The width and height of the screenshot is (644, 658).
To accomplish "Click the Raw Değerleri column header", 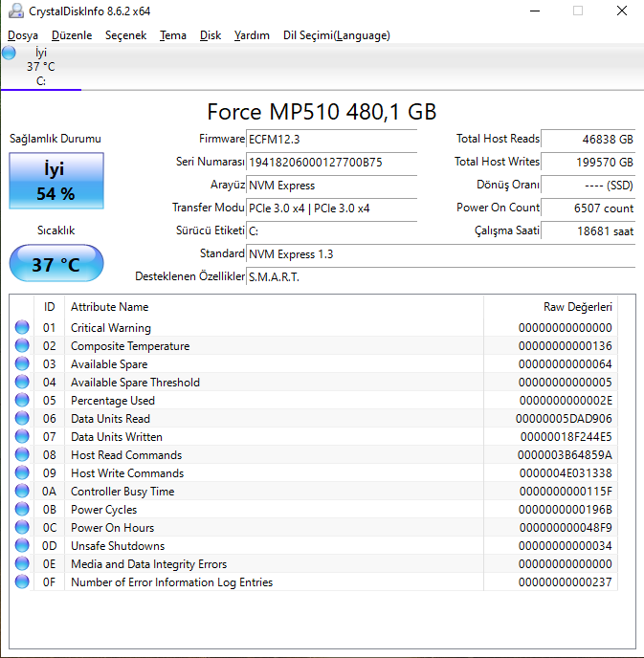I will (551, 307).
